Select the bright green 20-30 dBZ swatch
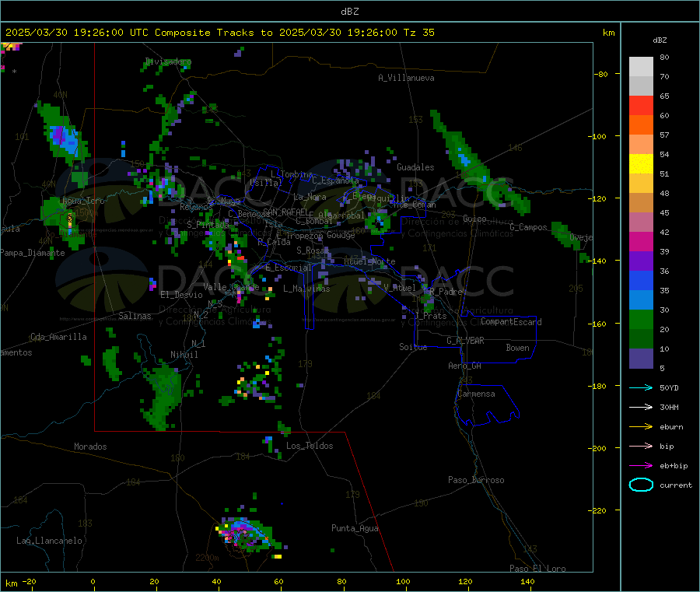This screenshot has width=700, height=592. (641, 319)
